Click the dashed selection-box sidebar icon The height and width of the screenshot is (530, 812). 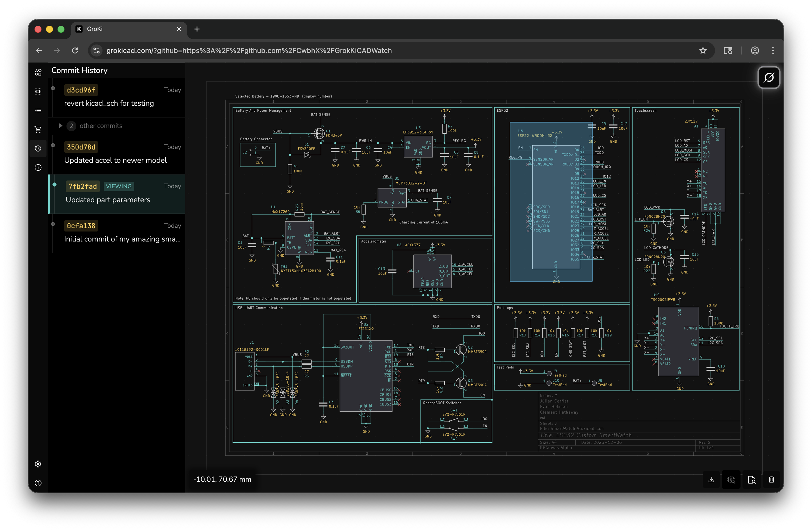point(38,91)
